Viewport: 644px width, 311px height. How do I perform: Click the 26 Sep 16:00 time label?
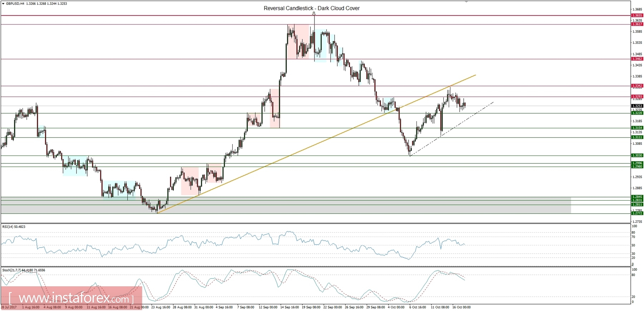[354, 307]
